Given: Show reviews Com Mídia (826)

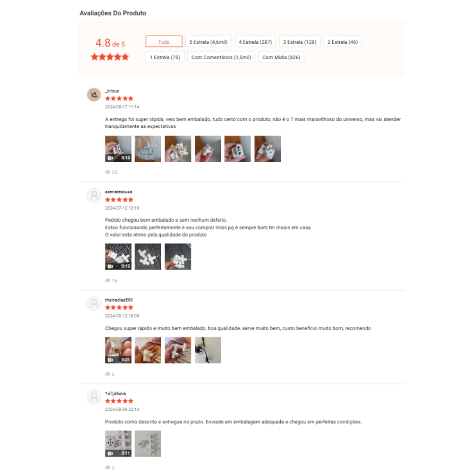Looking at the screenshot, I should [281, 57].
